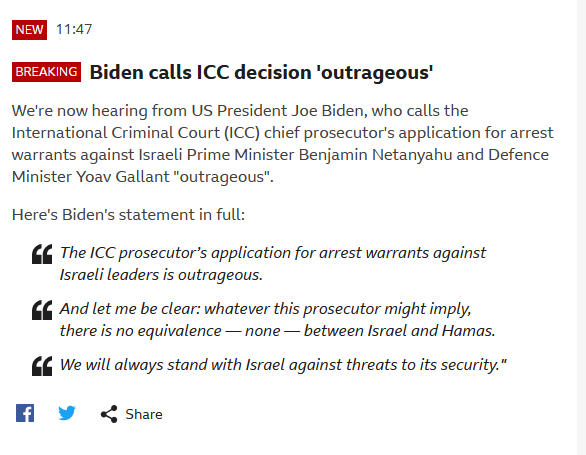Open the share options node icon
The image size is (586, 455).
(109, 414)
